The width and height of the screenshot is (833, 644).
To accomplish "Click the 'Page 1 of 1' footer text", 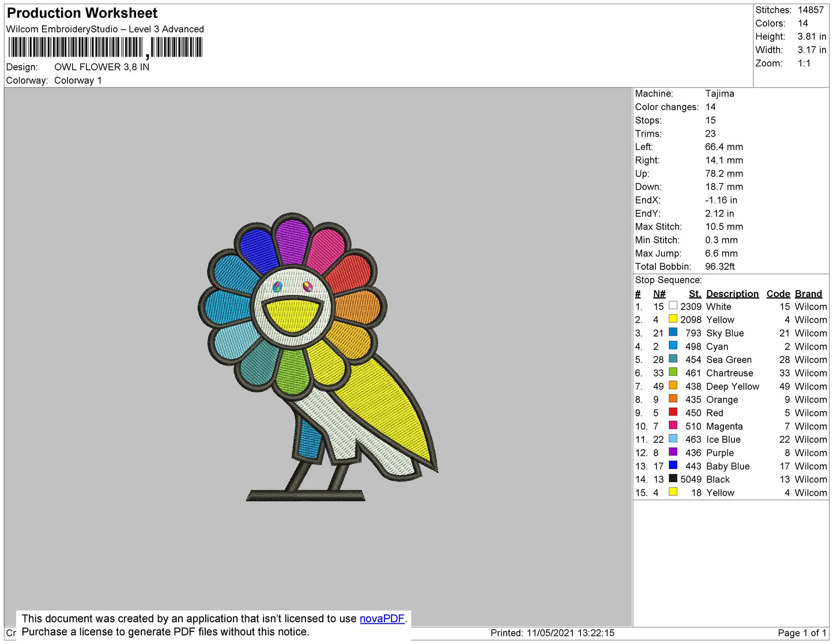I will (802, 633).
